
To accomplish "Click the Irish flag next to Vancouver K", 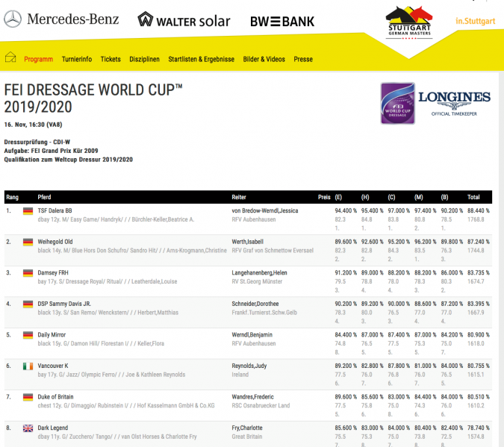I will [x=28, y=366].
